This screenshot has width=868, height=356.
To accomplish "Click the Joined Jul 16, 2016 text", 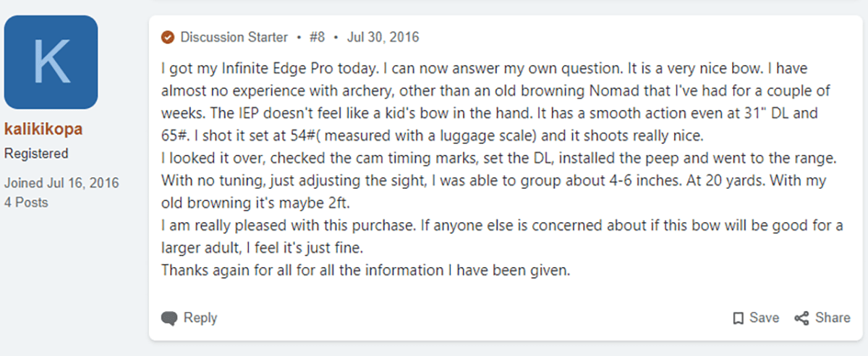I will (61, 183).
